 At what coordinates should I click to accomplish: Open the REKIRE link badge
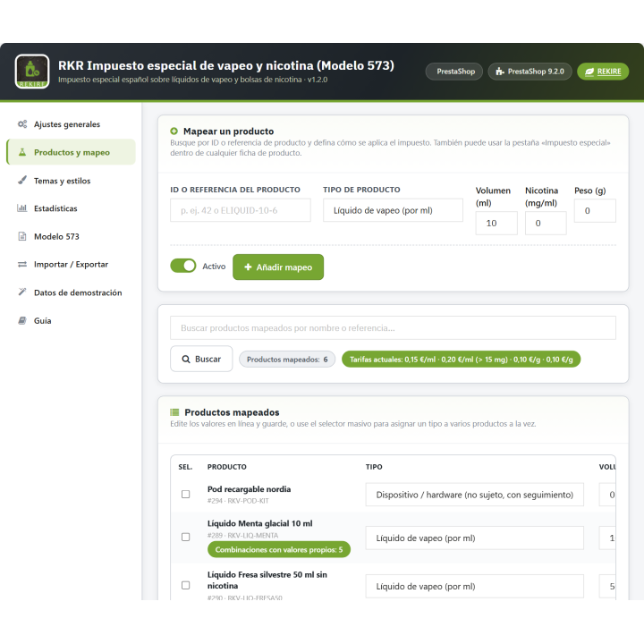click(603, 72)
